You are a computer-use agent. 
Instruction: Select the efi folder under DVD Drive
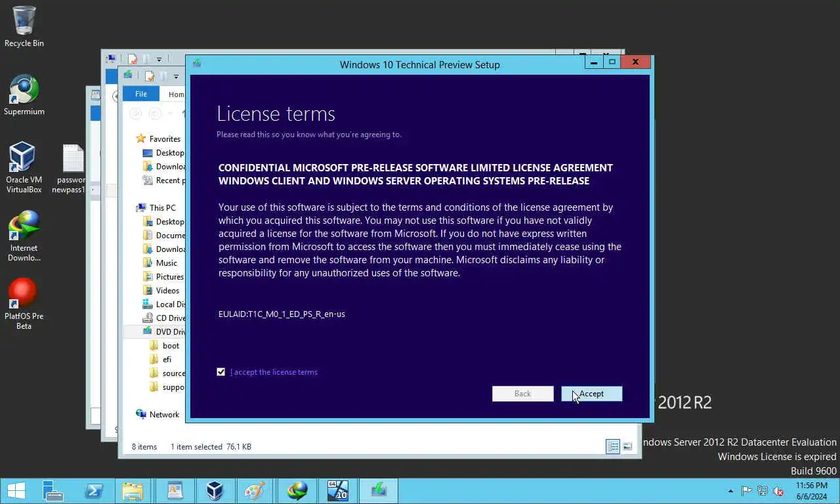[x=167, y=360]
